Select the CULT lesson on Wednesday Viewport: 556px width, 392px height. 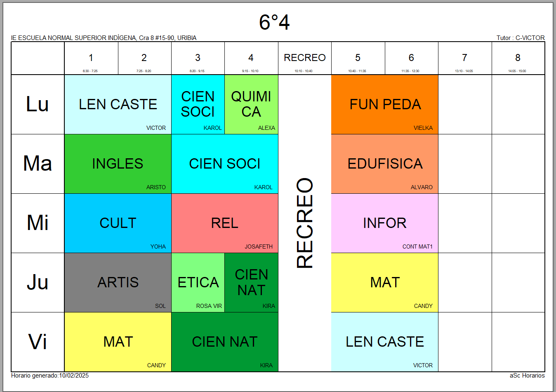coord(118,223)
